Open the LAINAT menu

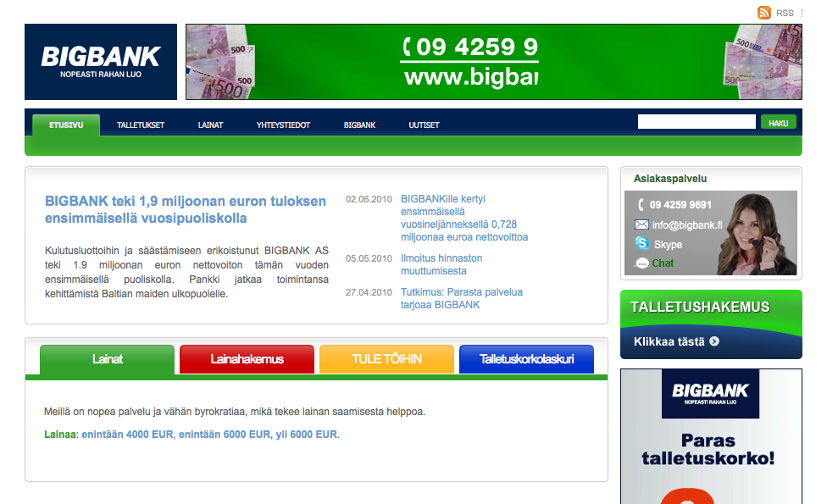[210, 125]
